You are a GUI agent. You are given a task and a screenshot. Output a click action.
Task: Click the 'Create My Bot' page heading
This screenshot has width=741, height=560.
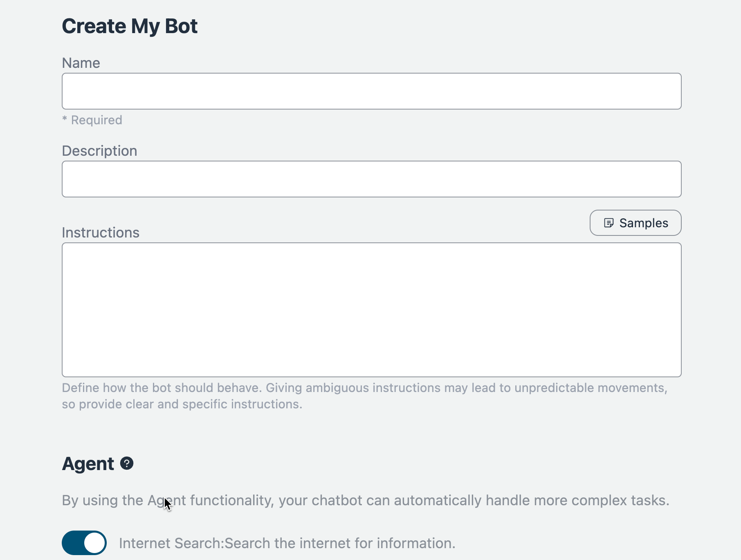pos(130,26)
